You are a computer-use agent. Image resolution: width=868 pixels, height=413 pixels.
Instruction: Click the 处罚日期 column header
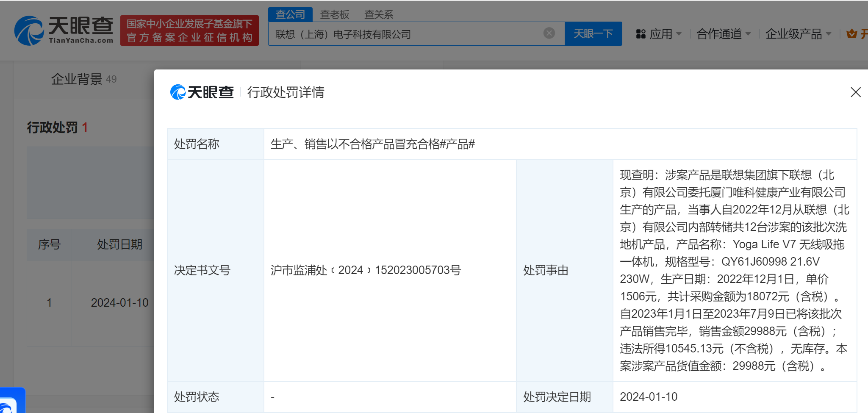click(119, 244)
